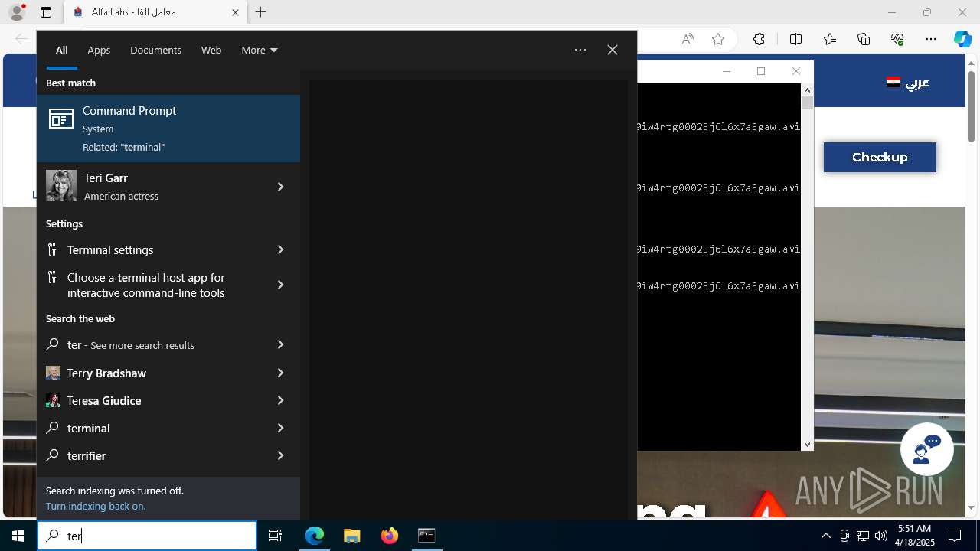Image resolution: width=980 pixels, height=551 pixels.
Task: Click 'Turn indexing back on' link
Action: pos(96,506)
